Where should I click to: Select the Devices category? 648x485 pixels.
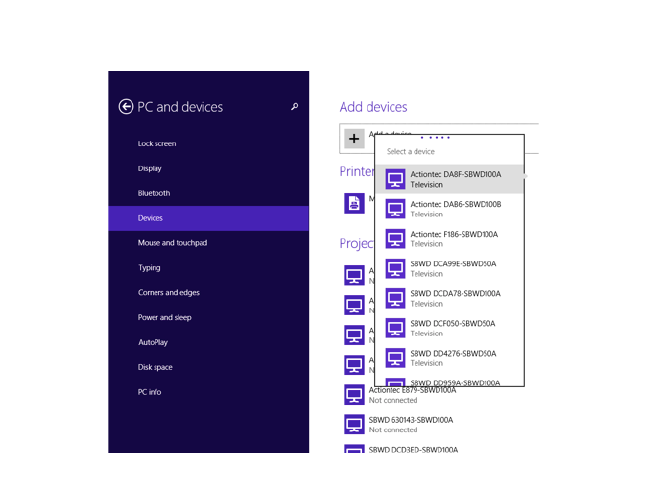(209, 218)
